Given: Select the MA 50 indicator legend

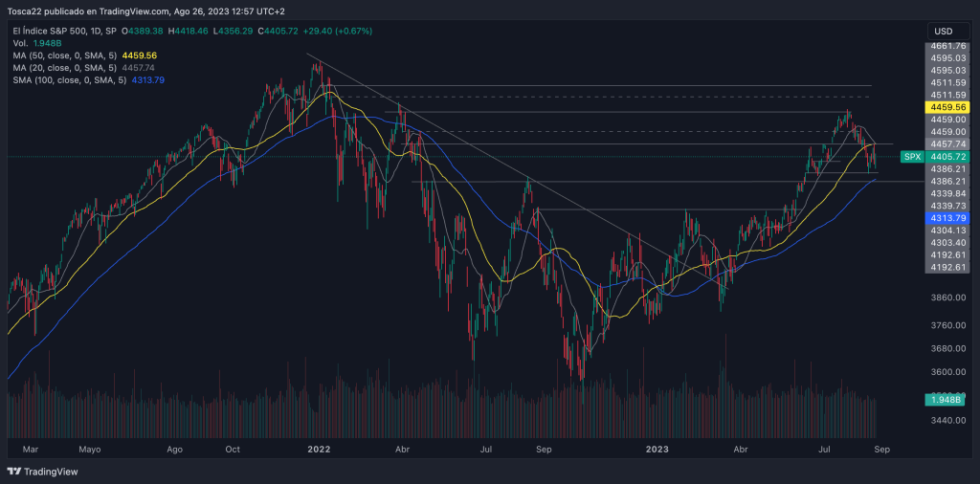Looking at the screenshot, I should coord(65,55).
